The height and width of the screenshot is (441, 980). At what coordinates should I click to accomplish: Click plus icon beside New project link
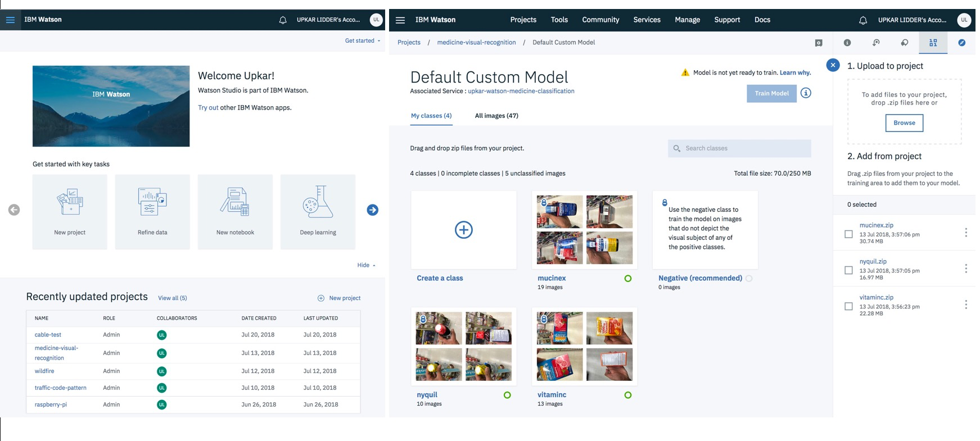[321, 298]
